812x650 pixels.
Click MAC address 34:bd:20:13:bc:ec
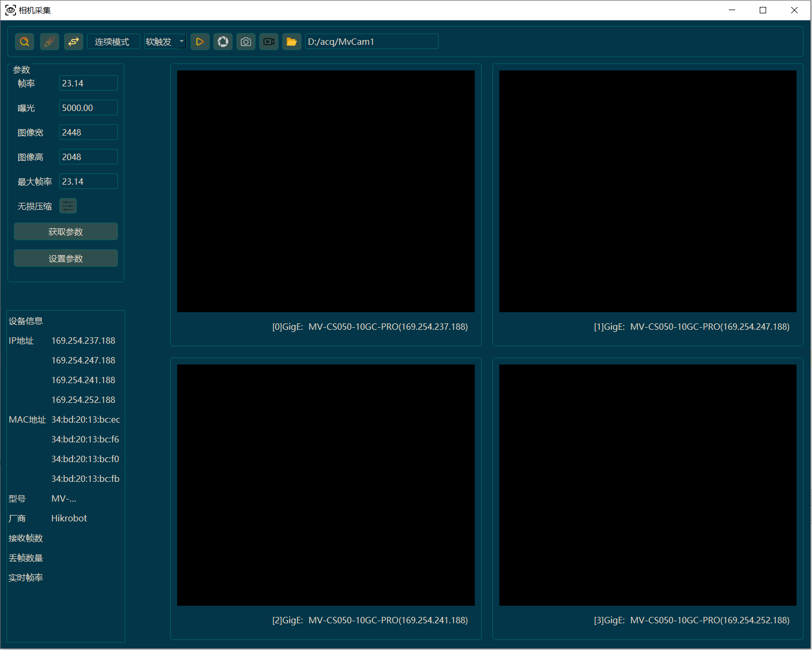[x=85, y=419]
